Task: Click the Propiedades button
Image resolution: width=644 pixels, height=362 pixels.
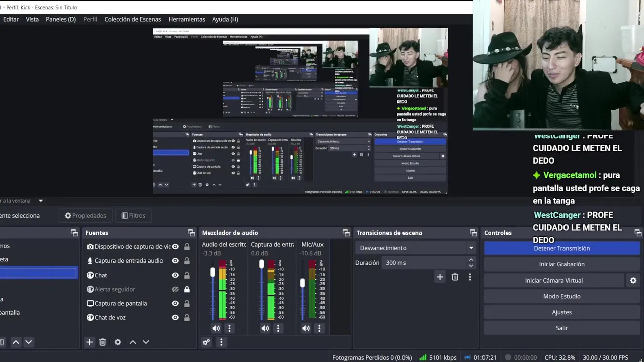Action: 86,216
